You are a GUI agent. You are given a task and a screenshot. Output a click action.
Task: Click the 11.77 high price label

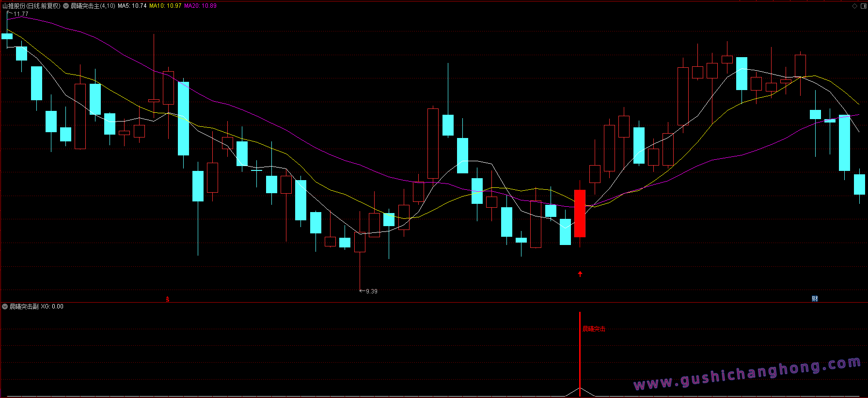pos(21,14)
